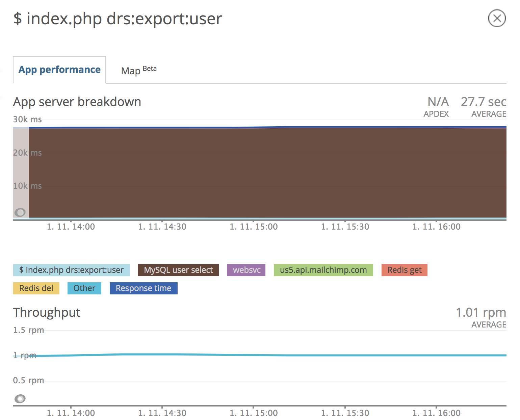Viewport: 520px width, 420px height.
Task: Hide the websvc series in the legend
Action: point(246,270)
